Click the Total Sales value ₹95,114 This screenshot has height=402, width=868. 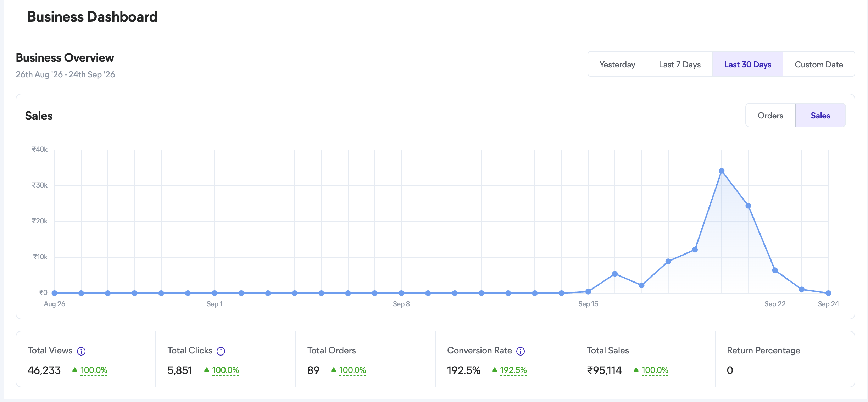[605, 370]
